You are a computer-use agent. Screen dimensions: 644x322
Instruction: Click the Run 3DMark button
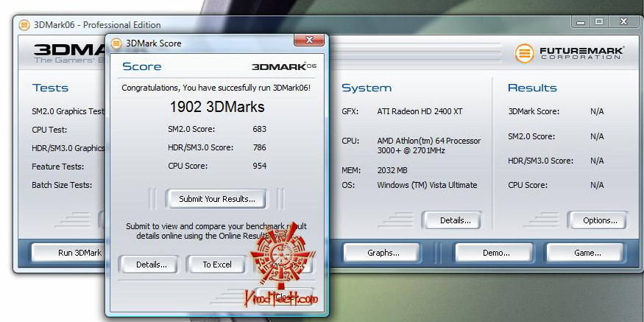tap(70, 253)
